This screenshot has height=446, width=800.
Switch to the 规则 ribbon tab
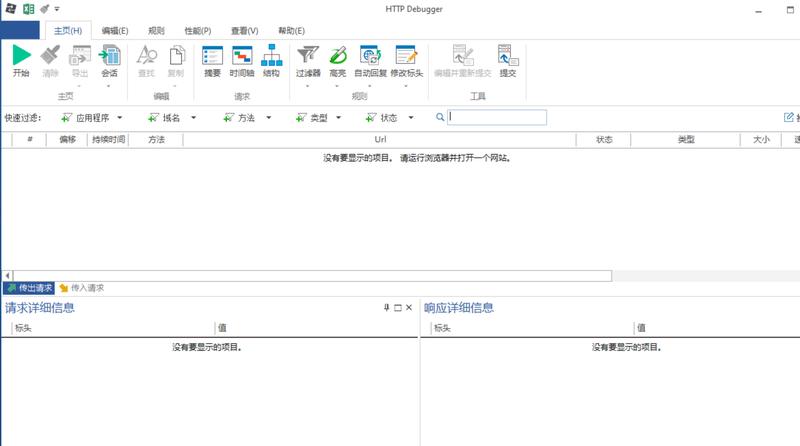156,31
